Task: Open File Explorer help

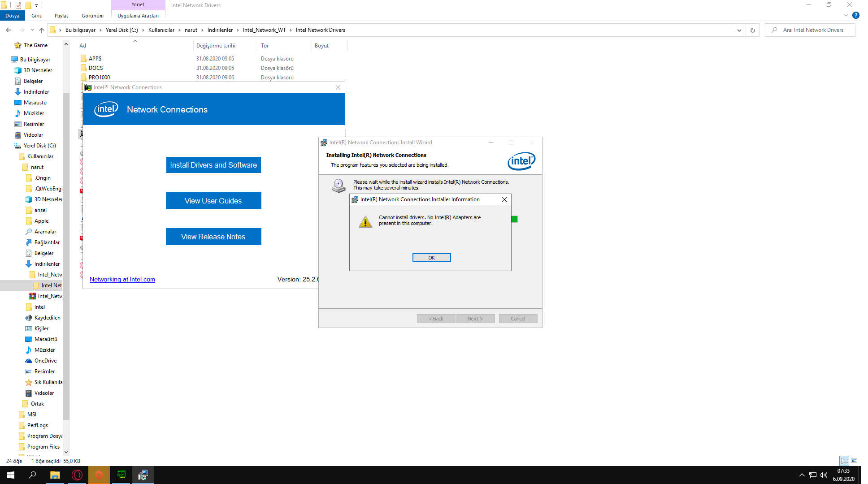Action: coord(856,15)
